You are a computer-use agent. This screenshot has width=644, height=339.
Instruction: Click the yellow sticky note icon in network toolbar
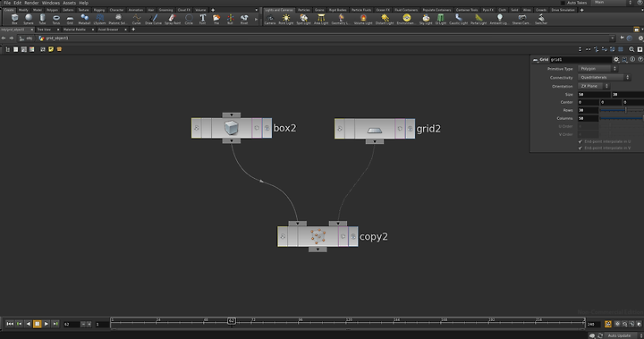pyautogui.click(x=51, y=49)
